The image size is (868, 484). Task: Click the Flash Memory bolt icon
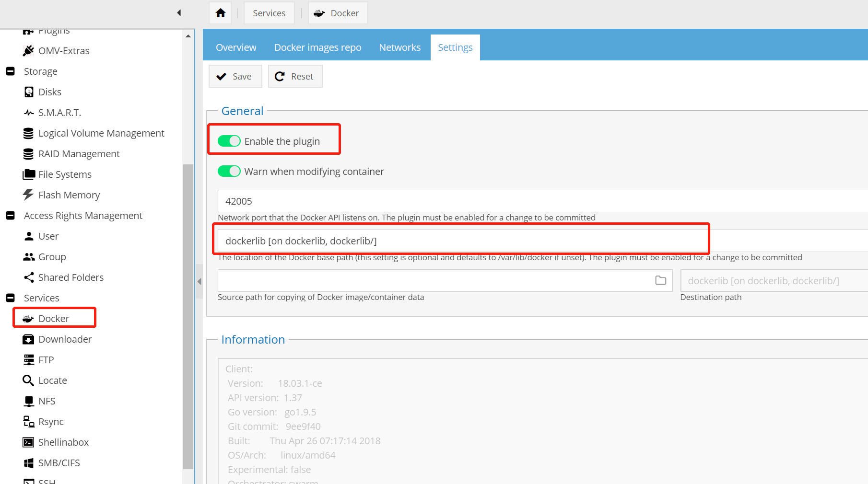click(x=28, y=195)
